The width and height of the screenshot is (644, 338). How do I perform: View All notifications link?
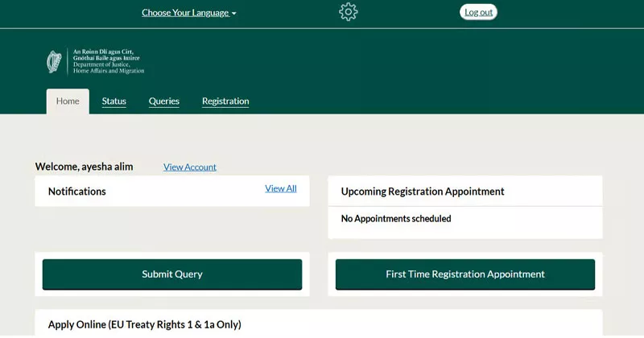(281, 188)
